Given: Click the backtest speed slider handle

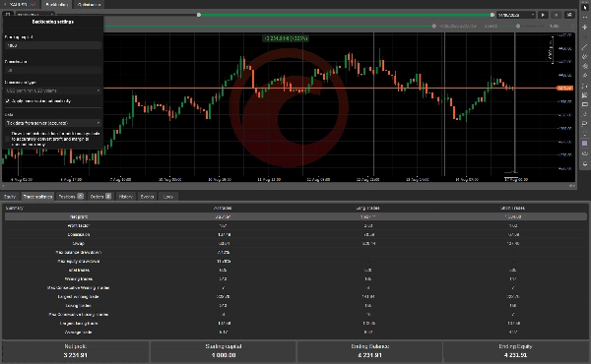Looking at the screenshot, I should click(x=518, y=26).
